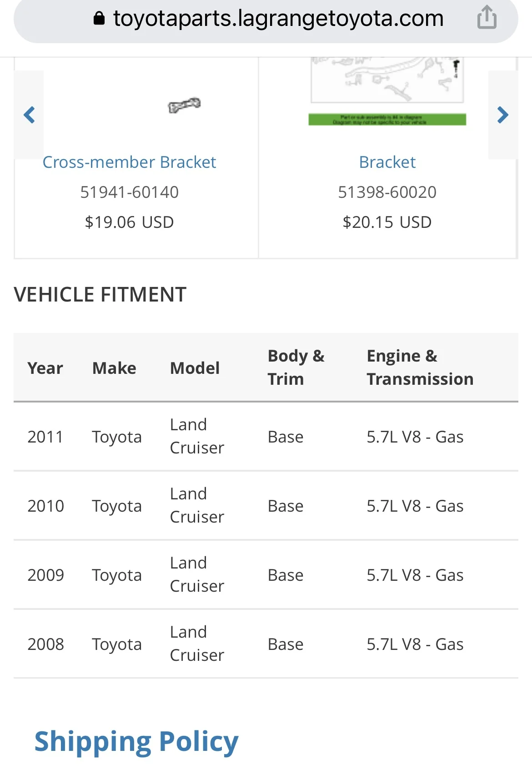Open Cross-member Bracket product image
This screenshot has width=532, height=775.
(184, 106)
